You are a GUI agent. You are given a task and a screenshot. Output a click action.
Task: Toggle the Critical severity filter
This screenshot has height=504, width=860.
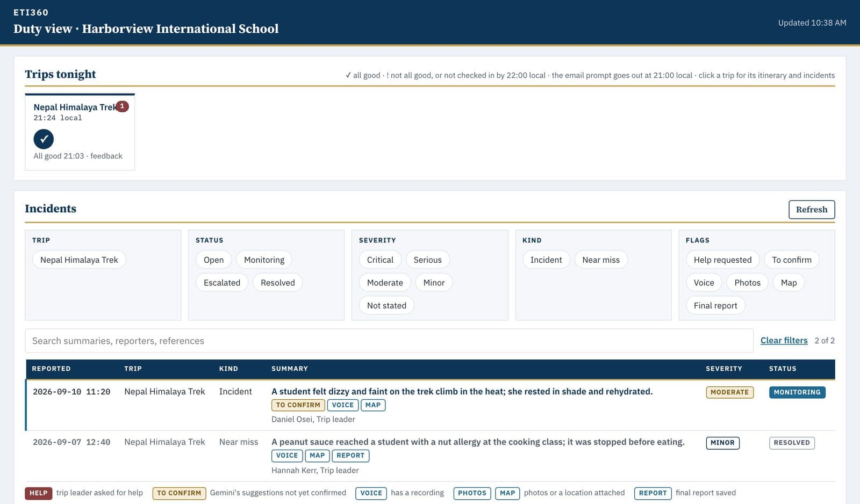pyautogui.click(x=380, y=260)
